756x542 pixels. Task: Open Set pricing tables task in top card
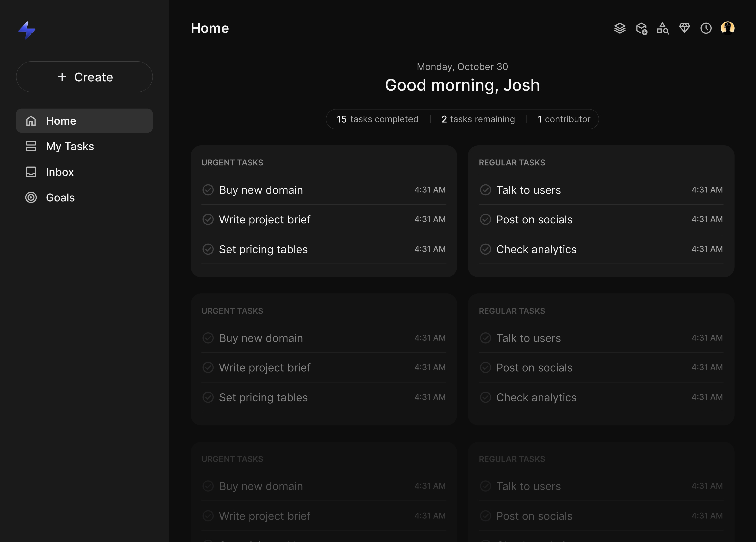[263, 249]
